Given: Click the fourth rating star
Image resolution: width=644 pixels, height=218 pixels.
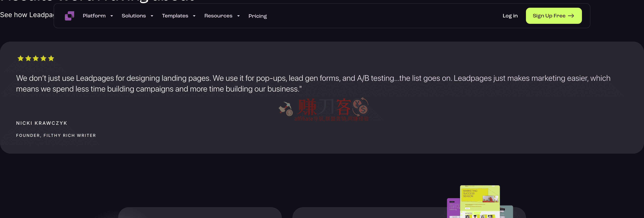Looking at the screenshot, I should click(x=43, y=59).
